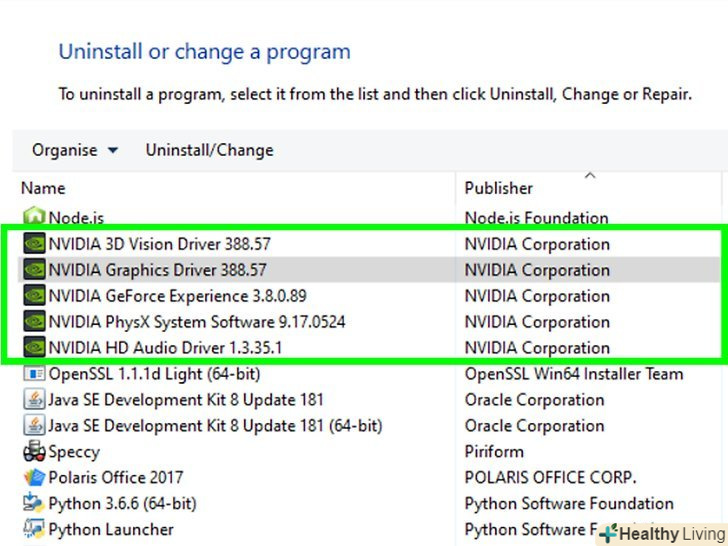Click the NVIDIA HD Audio Driver icon

(34, 348)
